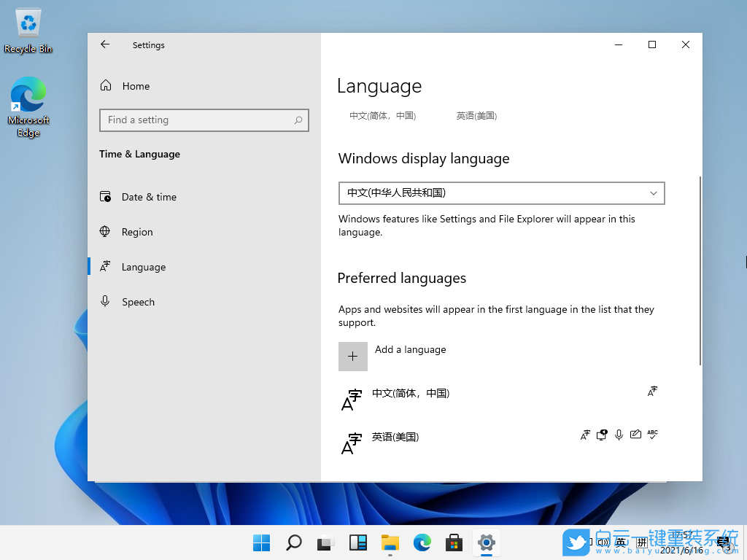Click the Date & time clock icon

point(107,197)
